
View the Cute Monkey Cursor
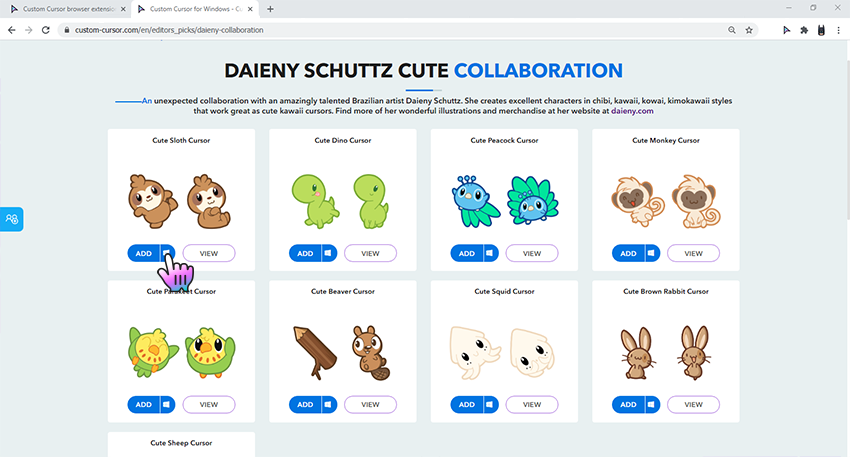coord(693,253)
